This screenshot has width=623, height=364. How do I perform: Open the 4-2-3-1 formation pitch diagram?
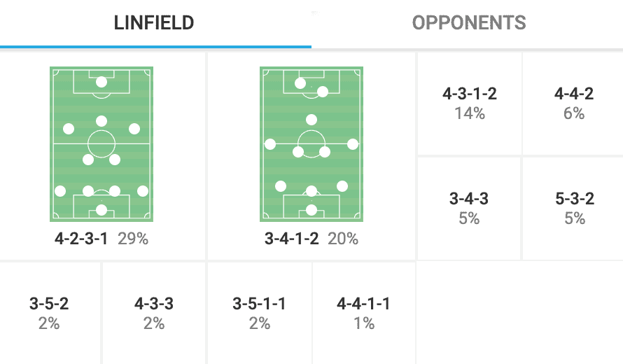(x=101, y=144)
